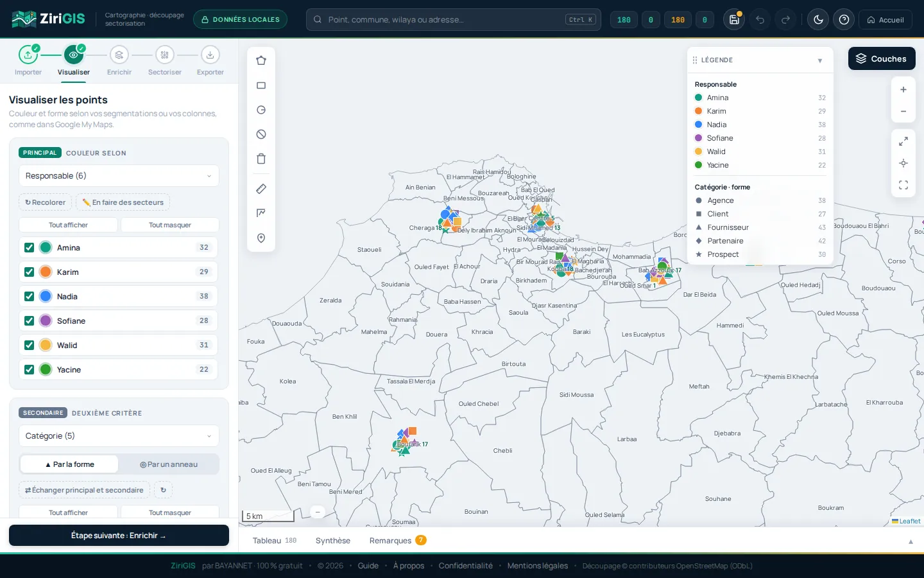924x578 pixels.
Task: Zoom in on the map
Action: (903, 90)
